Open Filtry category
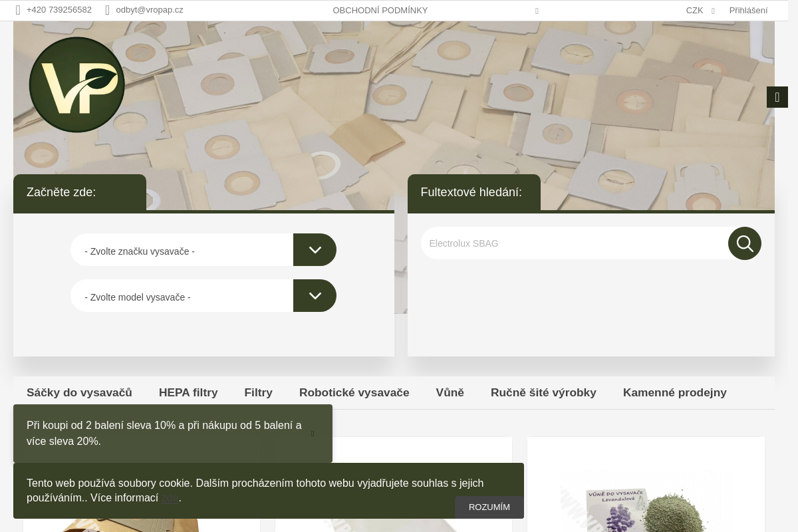The image size is (798, 532). point(259,392)
